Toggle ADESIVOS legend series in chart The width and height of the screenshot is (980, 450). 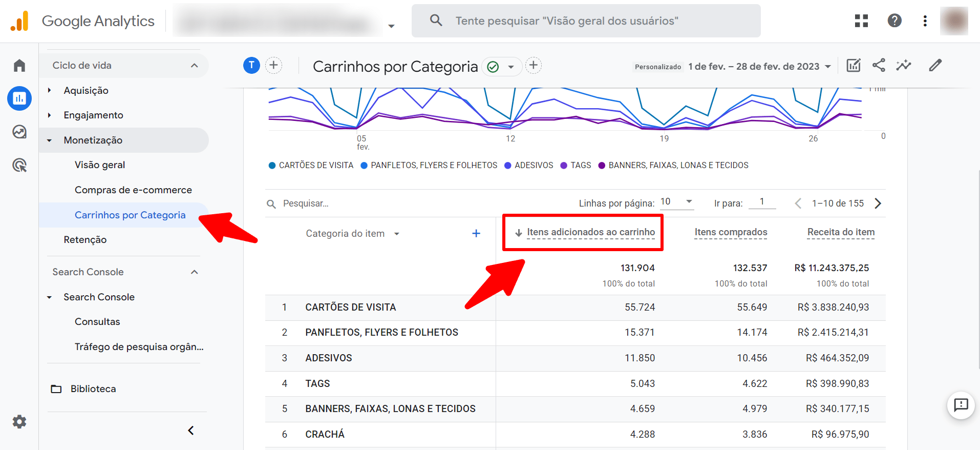tap(529, 166)
